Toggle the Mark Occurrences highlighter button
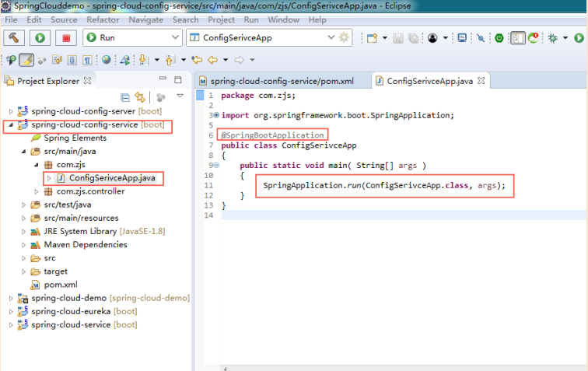588x371 pixels. (26, 60)
